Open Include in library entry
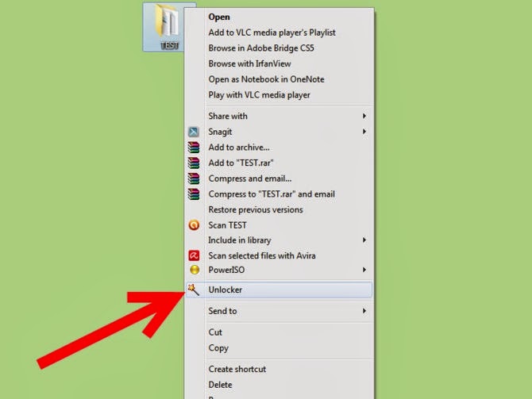This screenshot has height=399, width=532. click(x=279, y=240)
